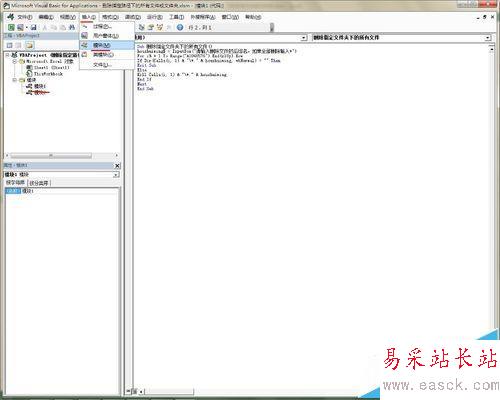Collapse the VBAProject root node

click(7, 55)
